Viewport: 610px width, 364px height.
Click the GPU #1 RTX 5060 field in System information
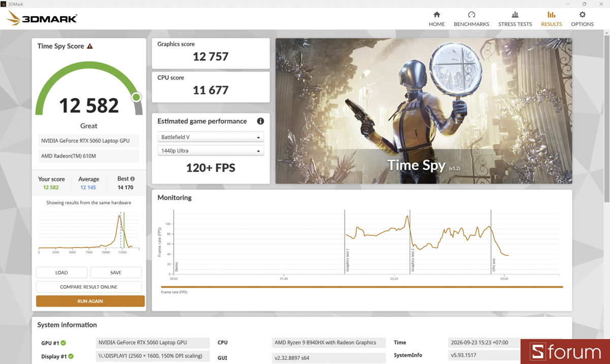152,343
